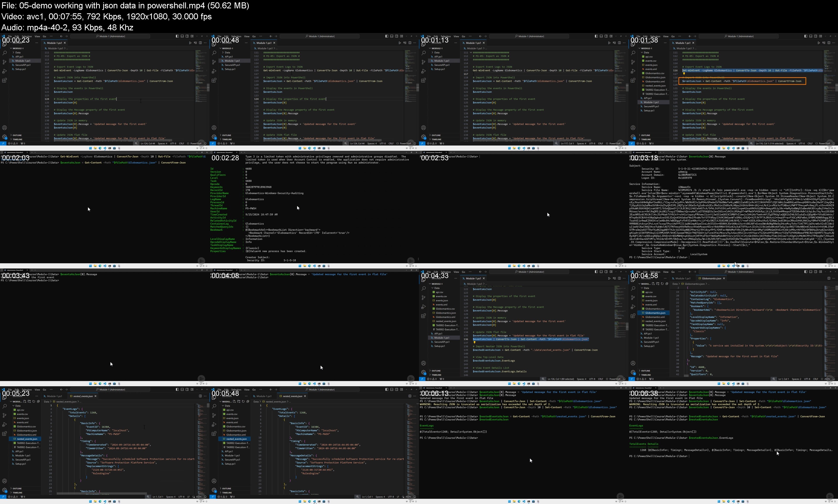Select API.ps1 in the 00:01:13 explorer

point(438,56)
